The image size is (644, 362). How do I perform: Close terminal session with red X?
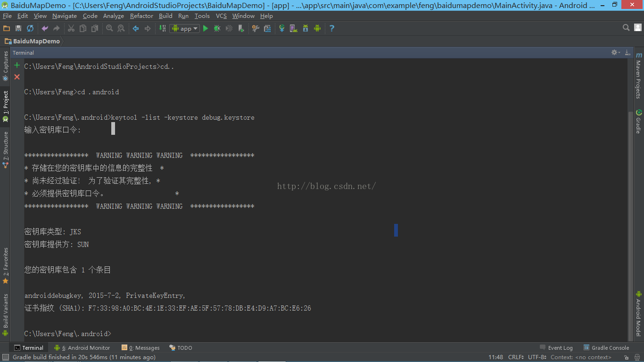(x=17, y=77)
